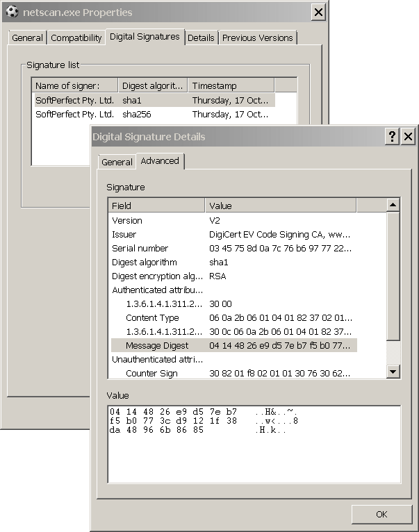Select the Serial number row

click(x=233, y=248)
